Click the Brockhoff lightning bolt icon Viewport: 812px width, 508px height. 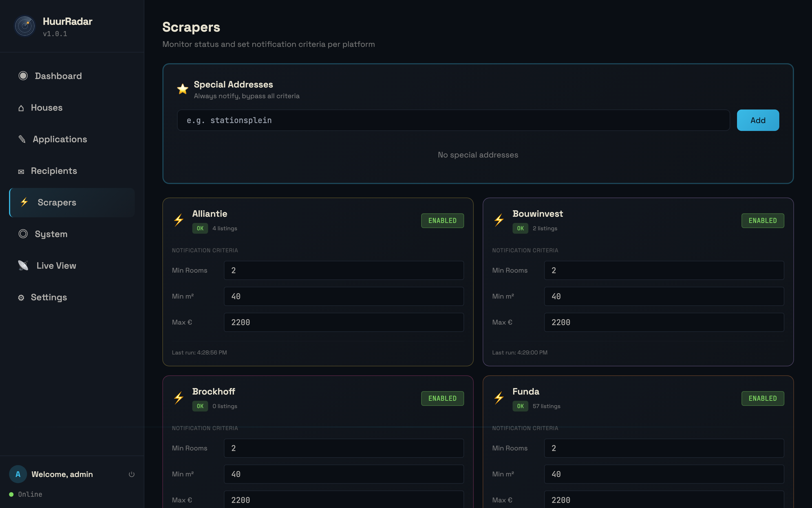[x=178, y=398]
